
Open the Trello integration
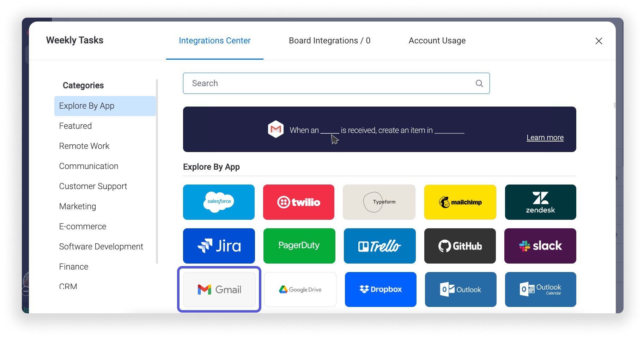pyautogui.click(x=379, y=246)
